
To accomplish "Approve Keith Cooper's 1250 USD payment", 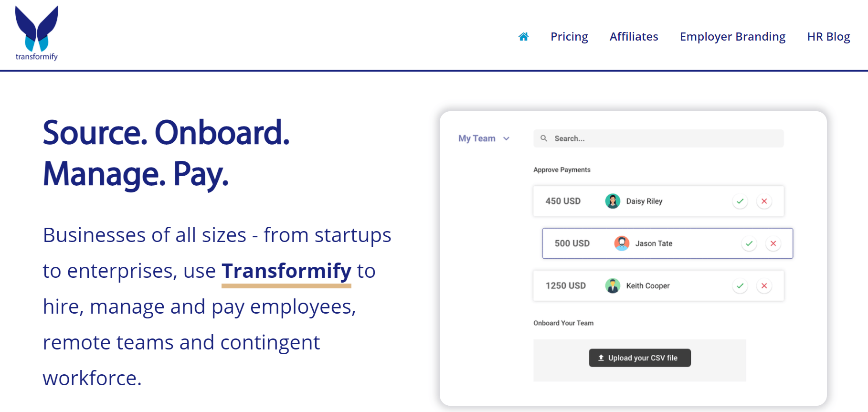I will [740, 285].
